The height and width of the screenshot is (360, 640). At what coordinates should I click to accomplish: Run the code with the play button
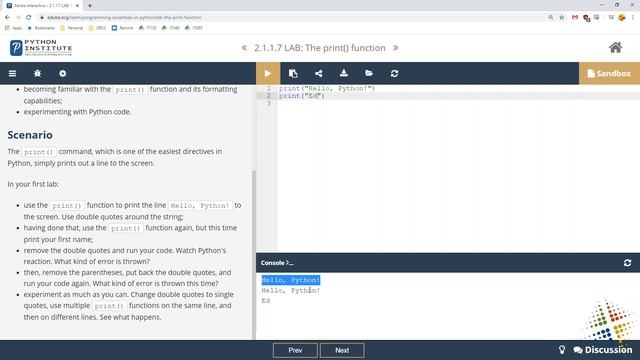(x=268, y=73)
